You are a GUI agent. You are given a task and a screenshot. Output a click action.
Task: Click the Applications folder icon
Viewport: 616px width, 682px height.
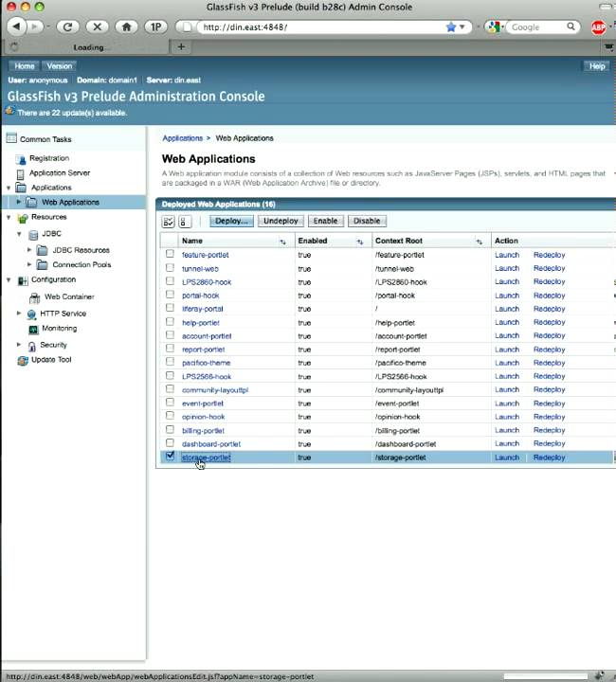point(21,188)
